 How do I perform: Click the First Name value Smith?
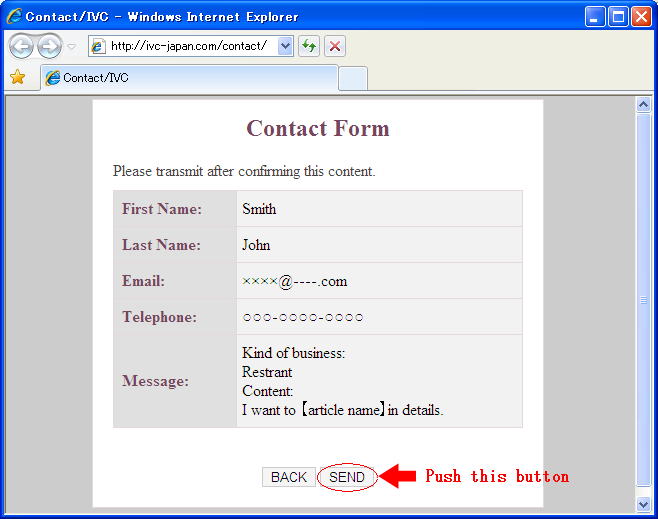click(x=259, y=209)
